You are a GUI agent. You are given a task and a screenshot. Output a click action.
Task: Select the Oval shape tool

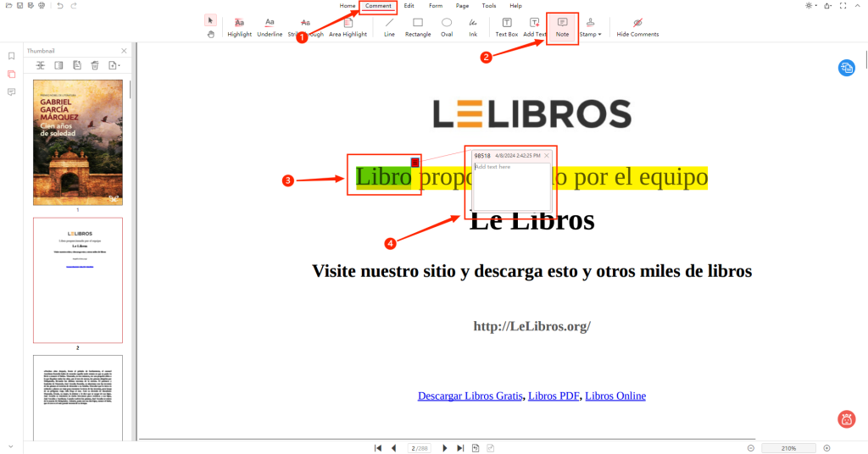(447, 28)
